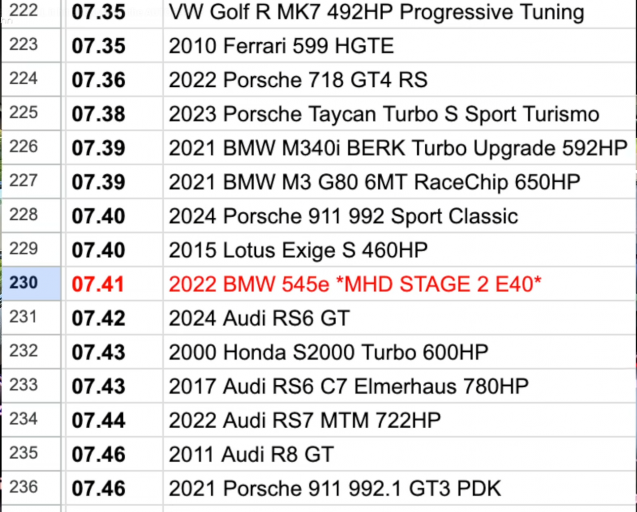The image size is (637, 512).
Task: Click cell 2000 Honda S2000 Turbo 600HP
Action: click(x=400, y=352)
